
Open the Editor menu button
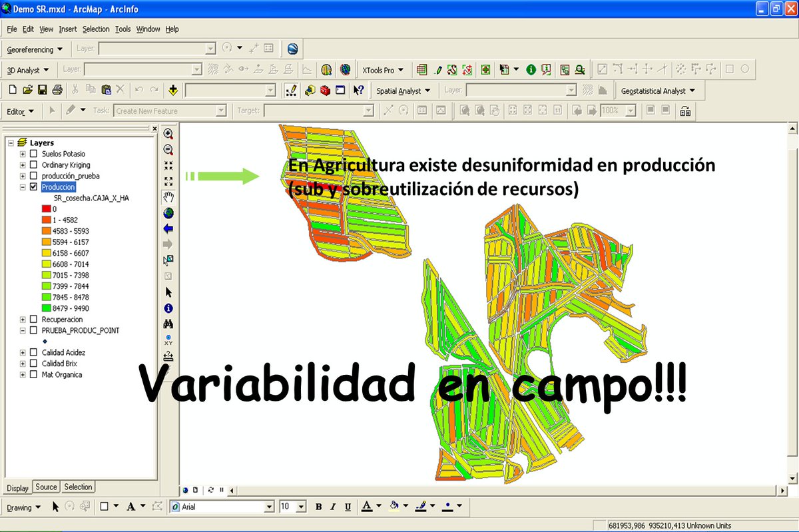click(20, 111)
